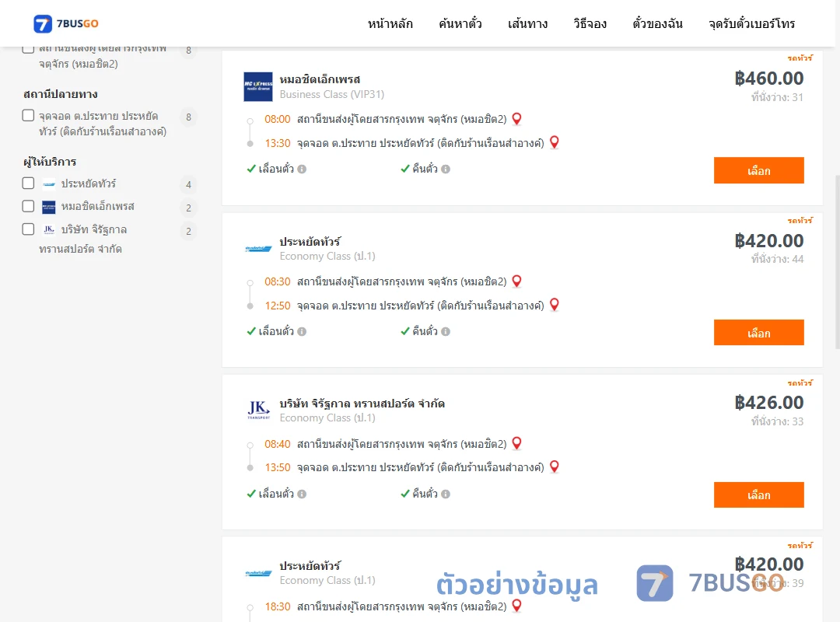Image resolution: width=840 pixels, height=622 pixels.
Task: Open จุดรับตั๋วเบอร์โทร menu item
Action: click(x=751, y=23)
